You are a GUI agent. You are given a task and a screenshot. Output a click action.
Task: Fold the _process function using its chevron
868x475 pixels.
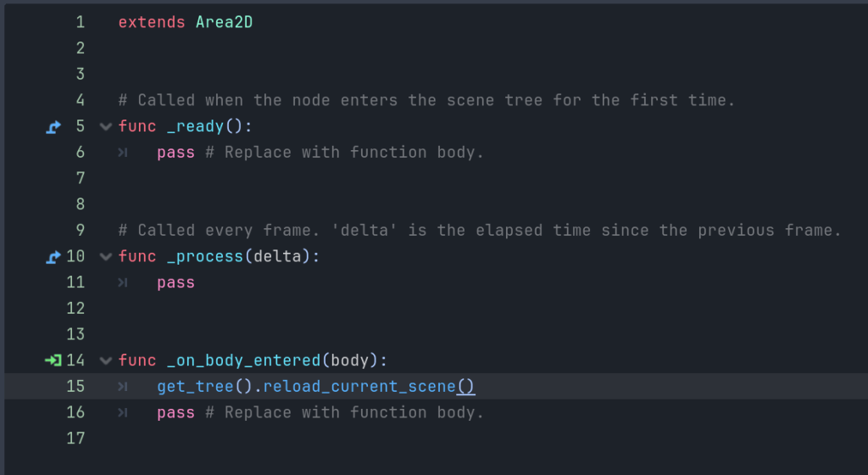click(x=106, y=256)
